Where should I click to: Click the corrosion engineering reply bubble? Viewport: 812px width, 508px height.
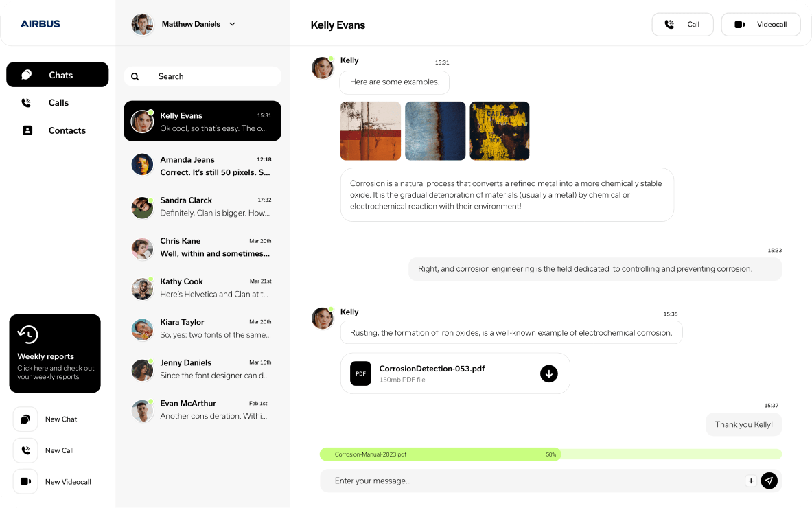click(x=595, y=269)
